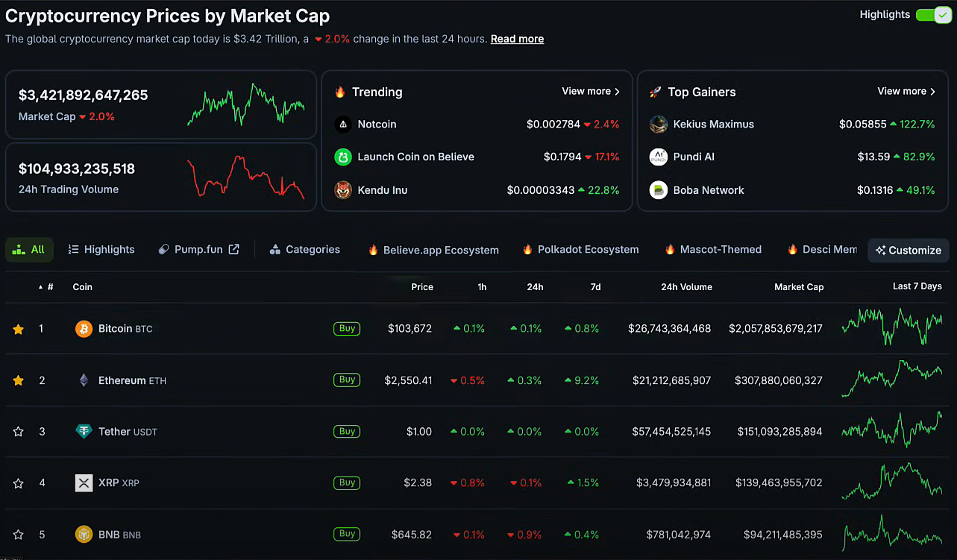
Task: Follow the Read more link
Action: 517,39
